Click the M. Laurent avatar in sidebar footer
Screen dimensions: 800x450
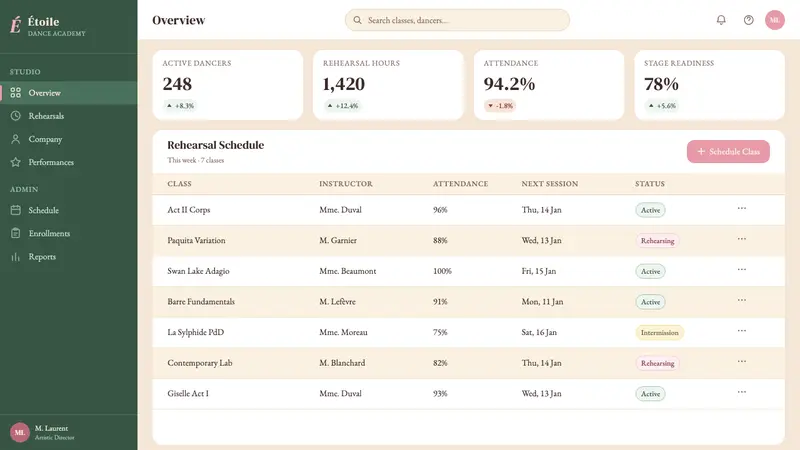[x=19, y=433]
